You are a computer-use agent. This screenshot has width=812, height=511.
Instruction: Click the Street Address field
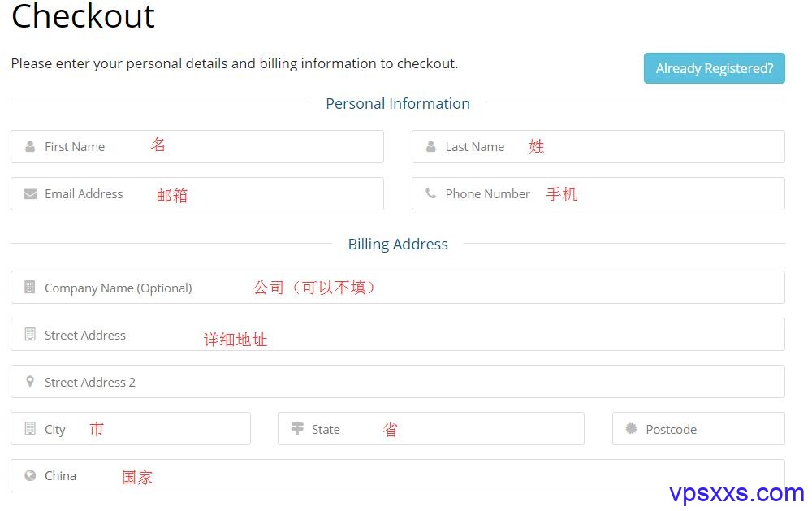pos(398,334)
